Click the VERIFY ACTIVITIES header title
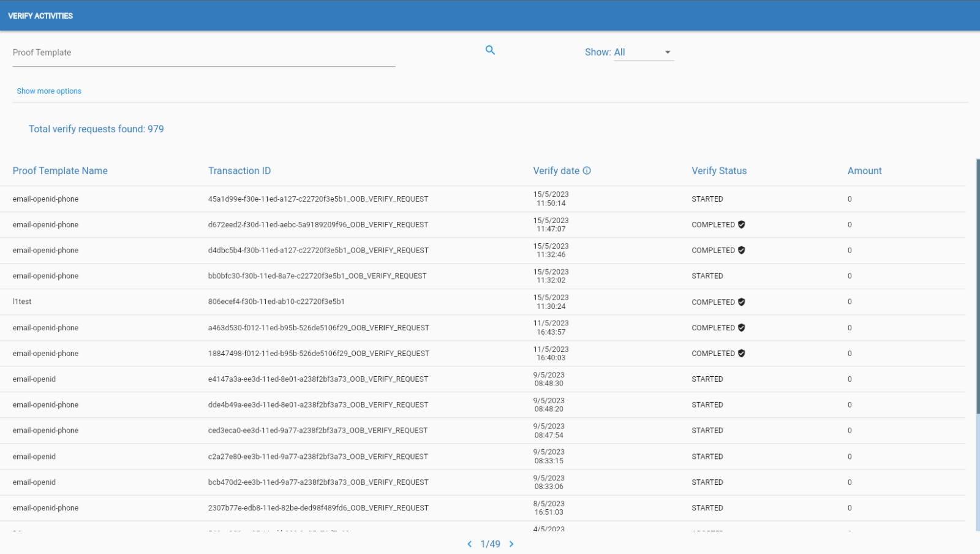980x554 pixels. pyautogui.click(x=40, y=16)
